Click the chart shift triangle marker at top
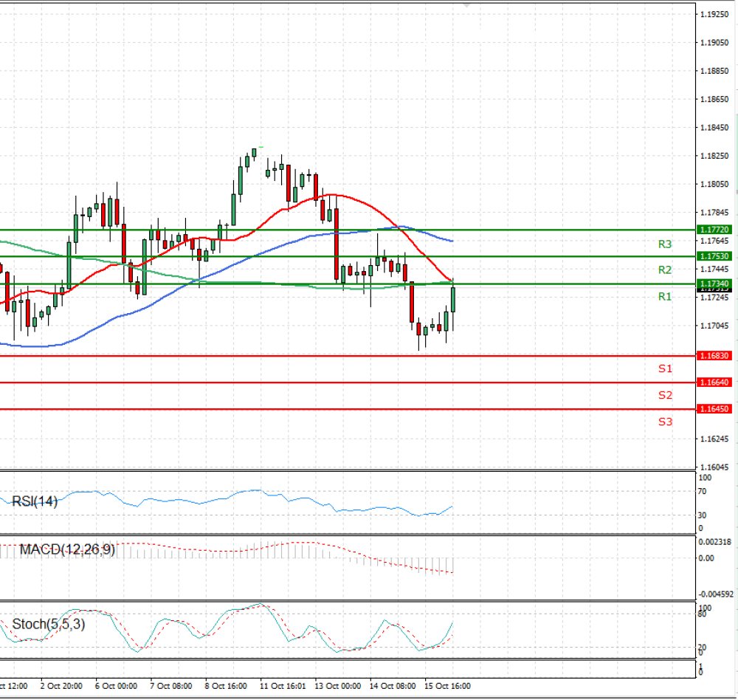Viewport: 738px width, 700px height. [466, 5]
